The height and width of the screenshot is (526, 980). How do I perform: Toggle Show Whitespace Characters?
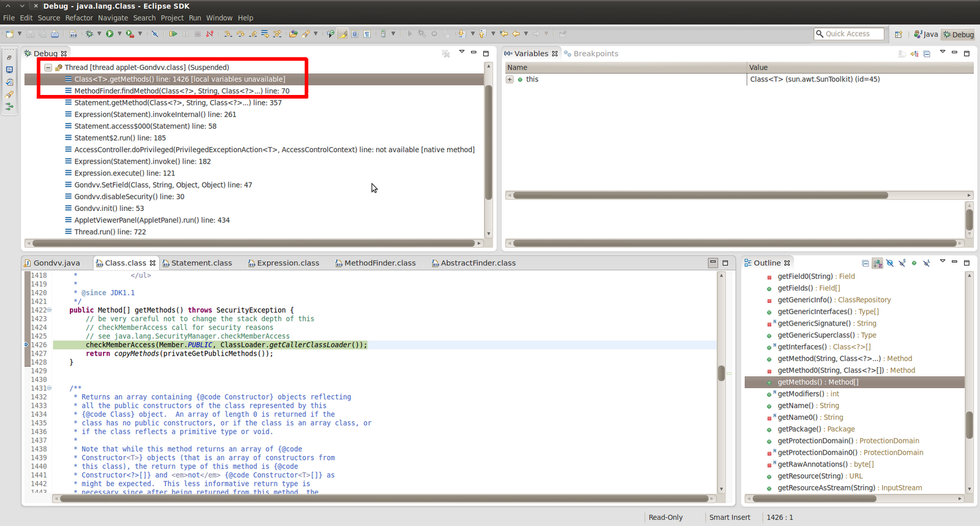[x=367, y=34]
